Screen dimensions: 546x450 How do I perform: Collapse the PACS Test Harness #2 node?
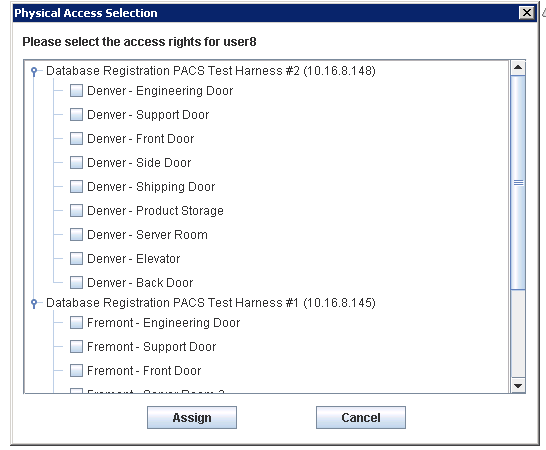(34, 71)
